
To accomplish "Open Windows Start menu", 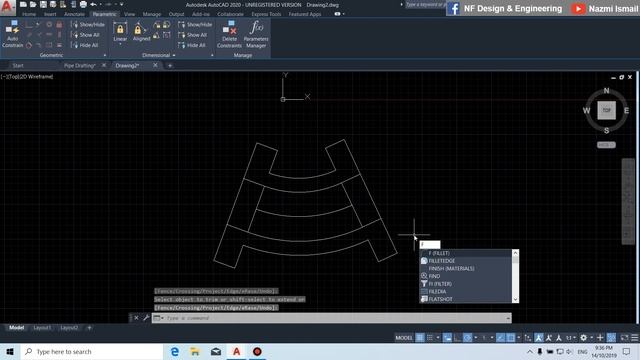I will pyautogui.click(x=10, y=351).
